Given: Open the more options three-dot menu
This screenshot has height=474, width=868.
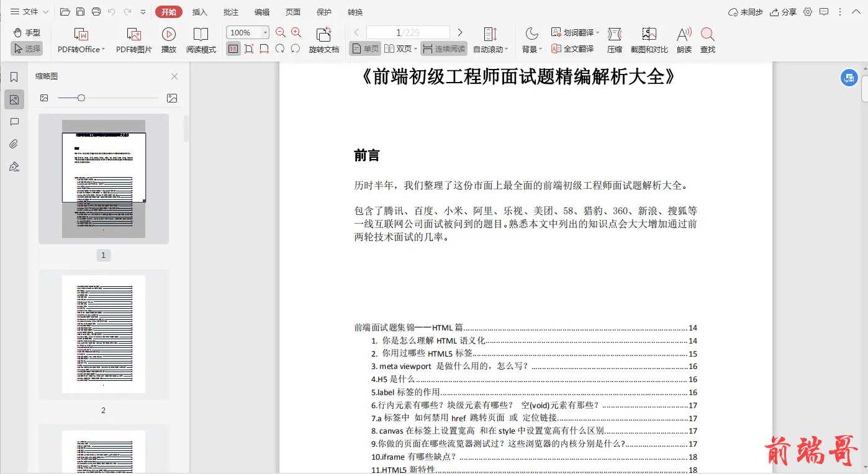Looking at the screenshot, I should pos(840,12).
